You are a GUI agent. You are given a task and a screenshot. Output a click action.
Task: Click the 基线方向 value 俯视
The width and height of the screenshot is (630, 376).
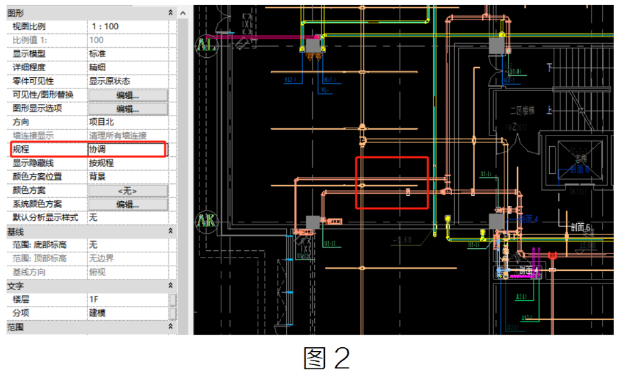click(x=97, y=272)
